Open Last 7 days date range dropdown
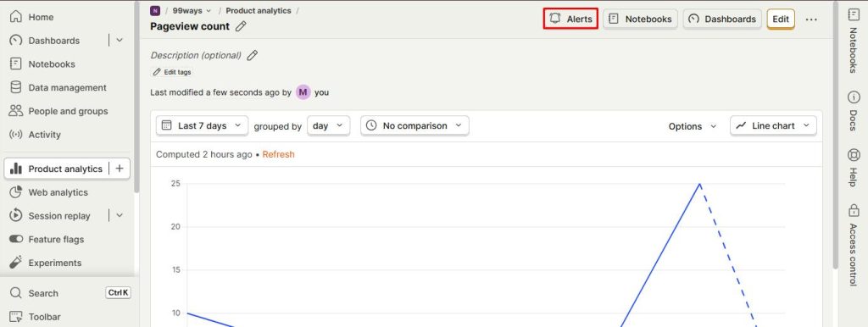Image resolution: width=868 pixels, height=327 pixels. pos(202,125)
